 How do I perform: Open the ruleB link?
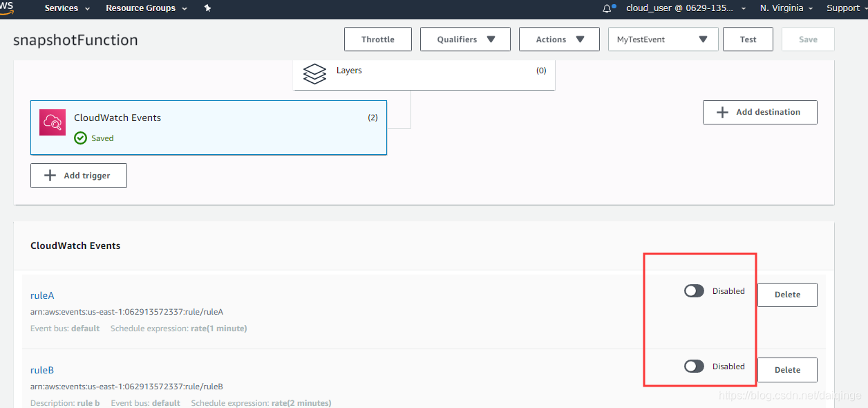pos(42,370)
